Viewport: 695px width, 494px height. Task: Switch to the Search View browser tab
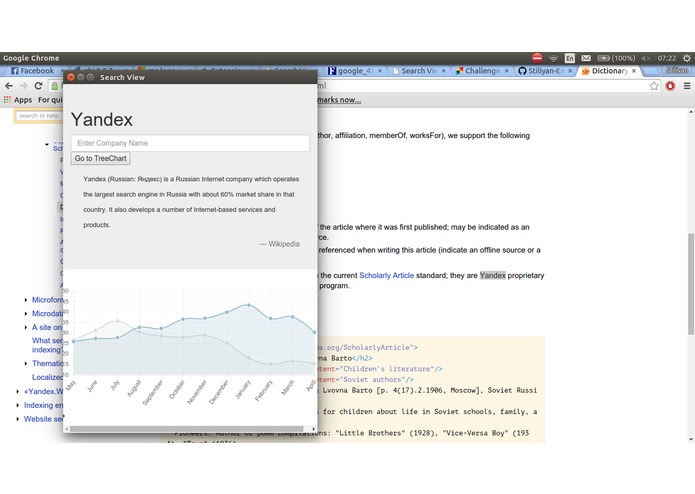[x=419, y=71]
